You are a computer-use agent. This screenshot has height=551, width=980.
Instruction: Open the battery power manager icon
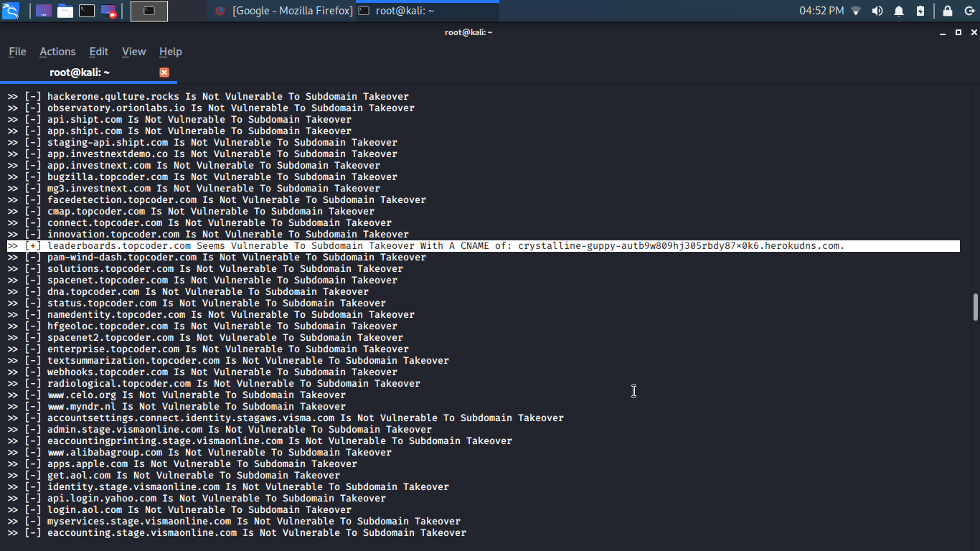pos(920,11)
